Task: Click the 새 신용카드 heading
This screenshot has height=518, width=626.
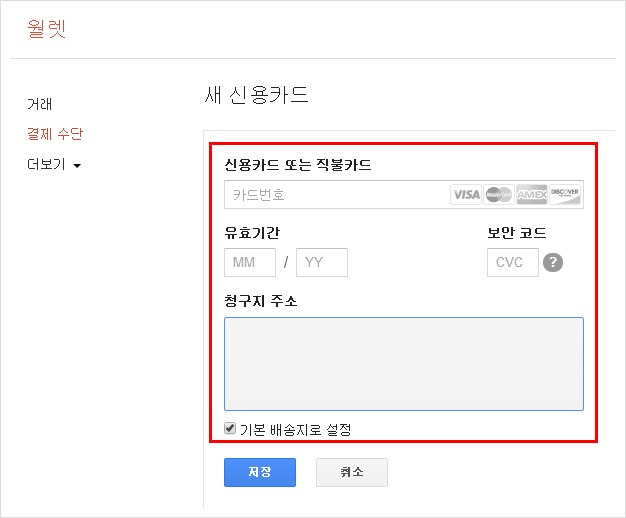Action: coord(256,95)
